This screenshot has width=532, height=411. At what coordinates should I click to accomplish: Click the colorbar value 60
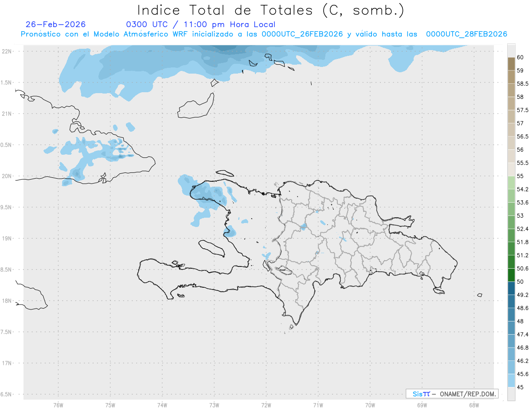coord(520,58)
